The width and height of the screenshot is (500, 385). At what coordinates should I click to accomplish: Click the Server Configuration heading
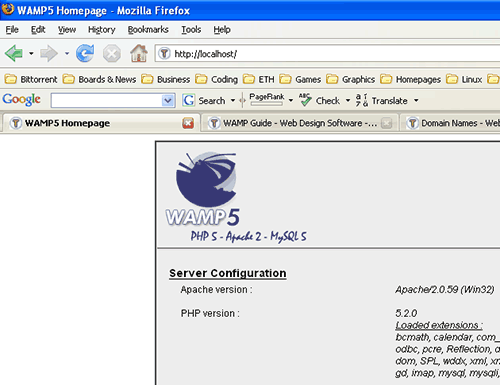coord(228,273)
